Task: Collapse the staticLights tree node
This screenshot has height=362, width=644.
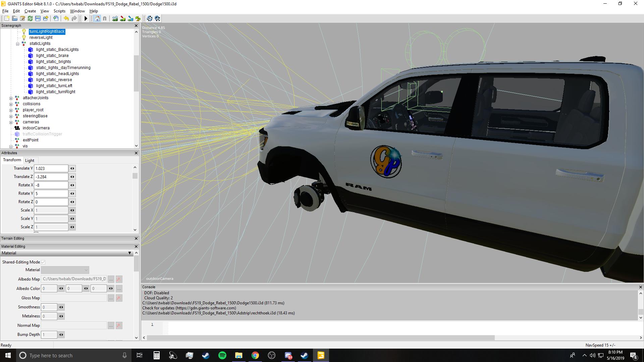Action: click(17, 44)
